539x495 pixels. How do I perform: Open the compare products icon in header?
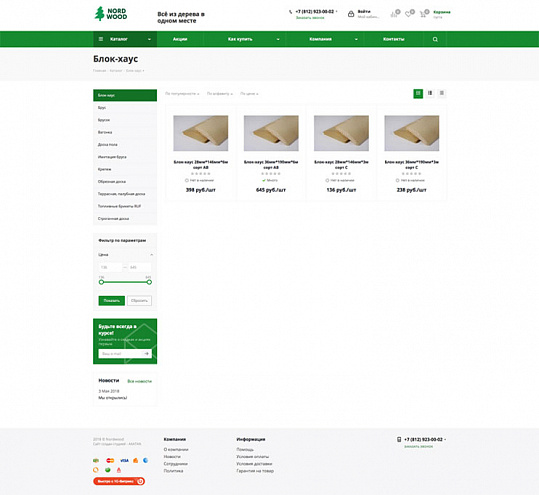pos(394,14)
